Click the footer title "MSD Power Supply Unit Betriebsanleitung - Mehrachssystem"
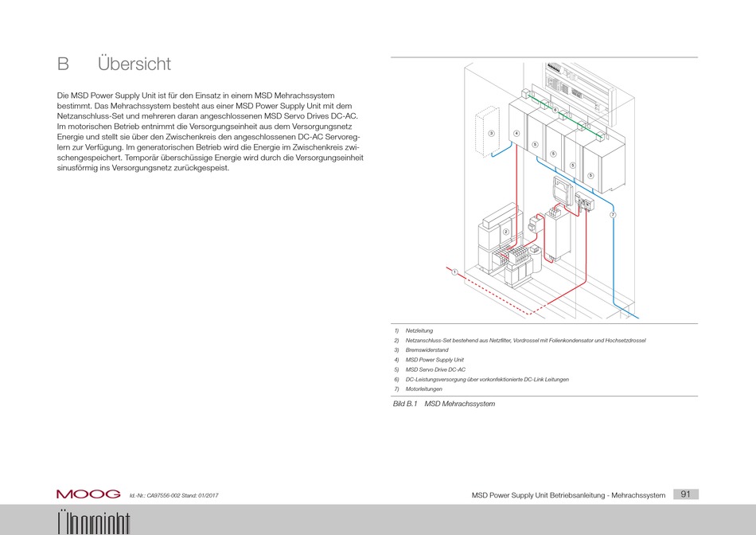Image resolution: width=756 pixels, height=535 pixels. tap(568, 495)
